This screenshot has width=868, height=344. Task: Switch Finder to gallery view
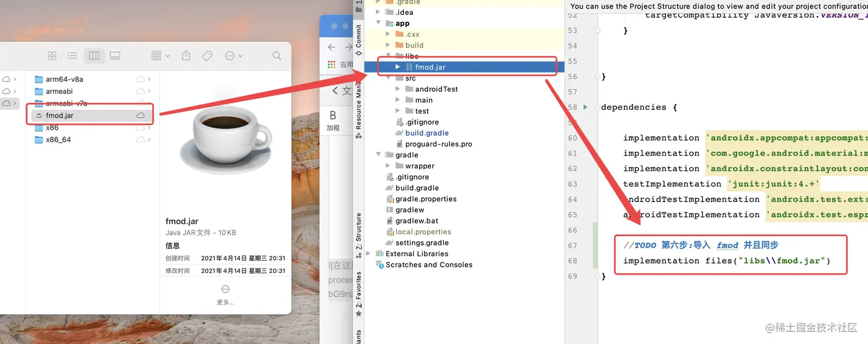[115, 56]
